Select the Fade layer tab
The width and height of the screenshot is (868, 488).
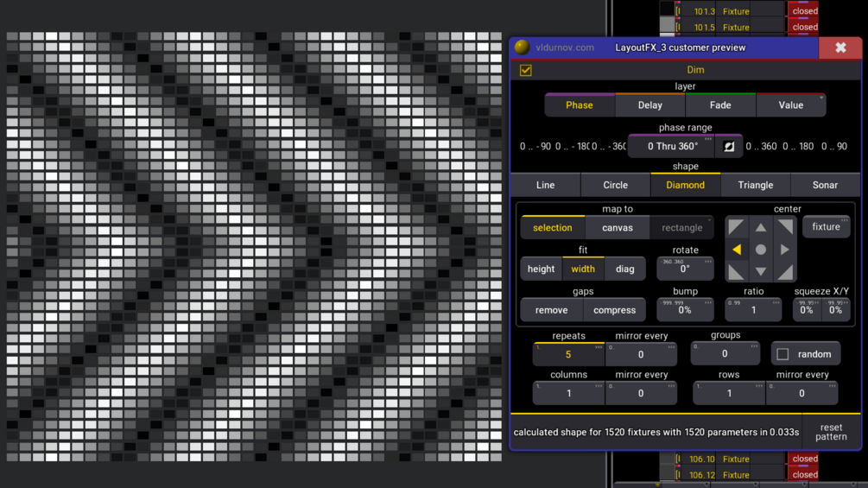(720, 105)
